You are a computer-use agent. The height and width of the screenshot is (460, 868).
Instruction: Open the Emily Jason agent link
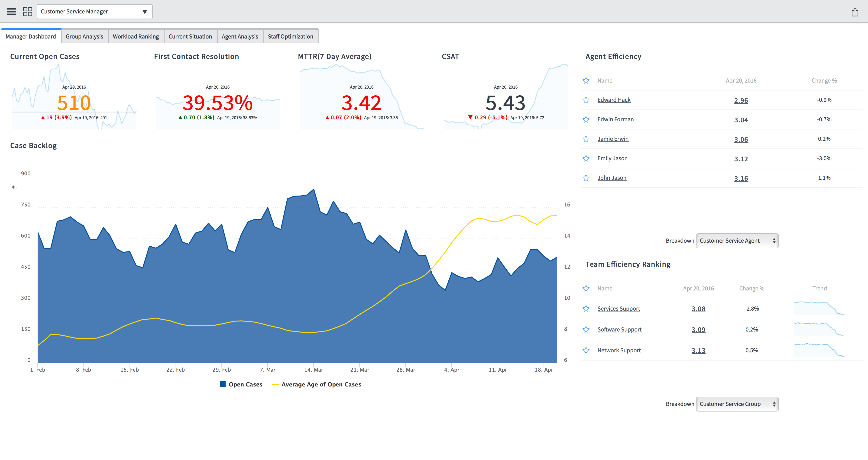(x=612, y=159)
